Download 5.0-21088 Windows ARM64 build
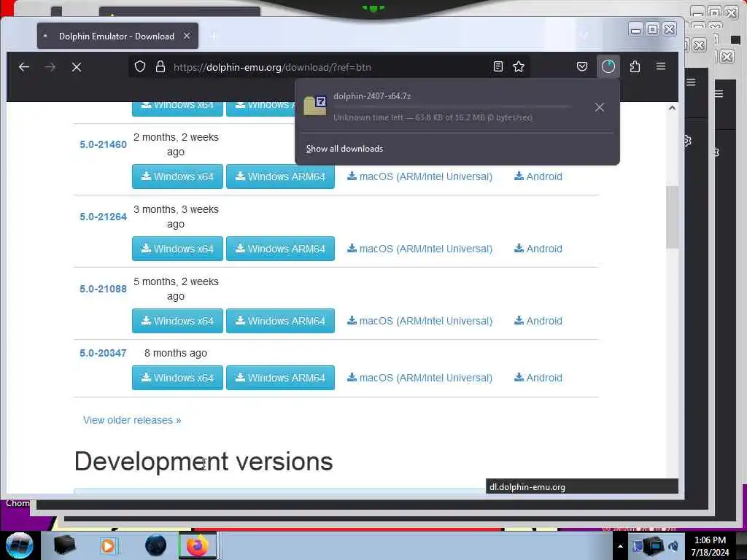 point(280,321)
